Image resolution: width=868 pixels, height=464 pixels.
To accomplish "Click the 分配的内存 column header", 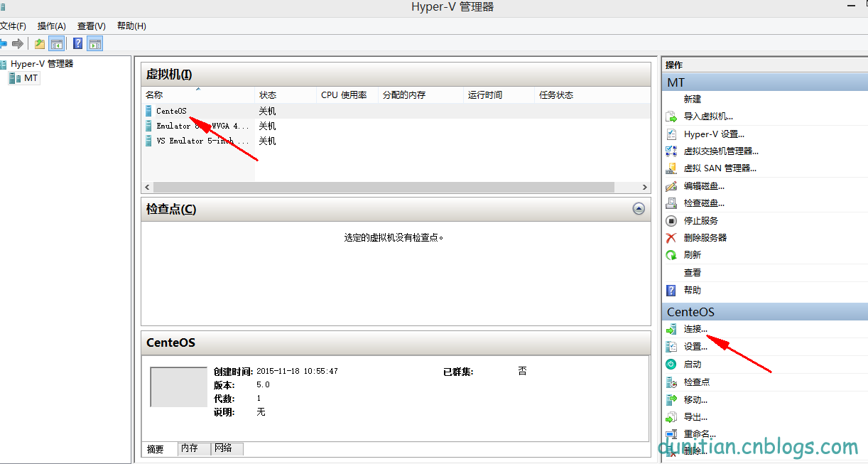I will pos(421,95).
